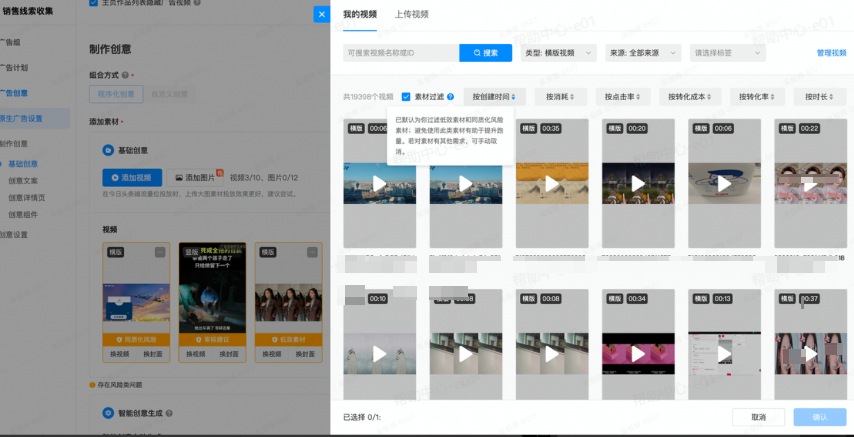Click the help icon beside 素材过滤
This screenshot has width=854, height=437.
pos(450,96)
